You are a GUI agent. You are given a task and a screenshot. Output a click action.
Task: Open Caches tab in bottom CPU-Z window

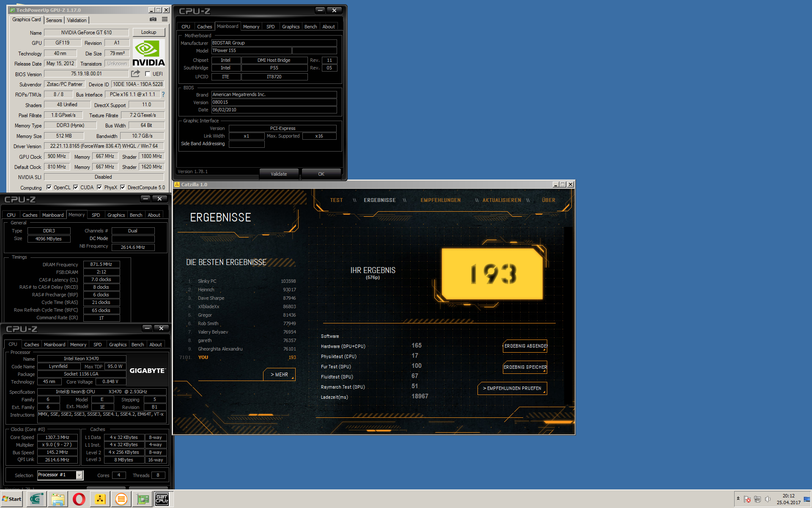(31, 345)
